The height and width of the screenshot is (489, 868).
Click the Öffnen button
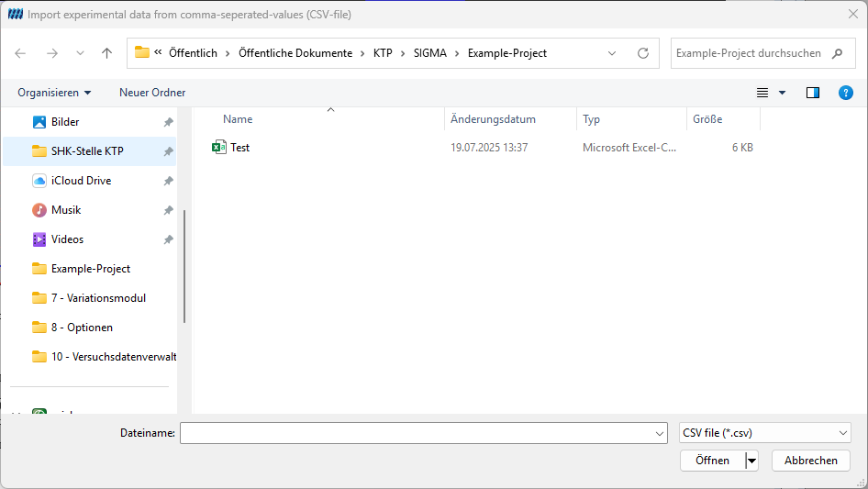click(x=712, y=461)
